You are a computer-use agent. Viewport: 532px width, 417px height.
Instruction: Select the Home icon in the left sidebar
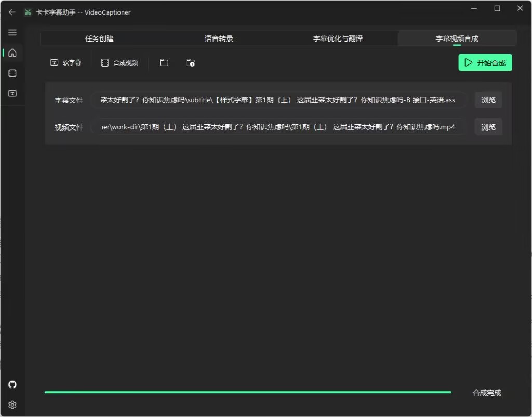12,53
